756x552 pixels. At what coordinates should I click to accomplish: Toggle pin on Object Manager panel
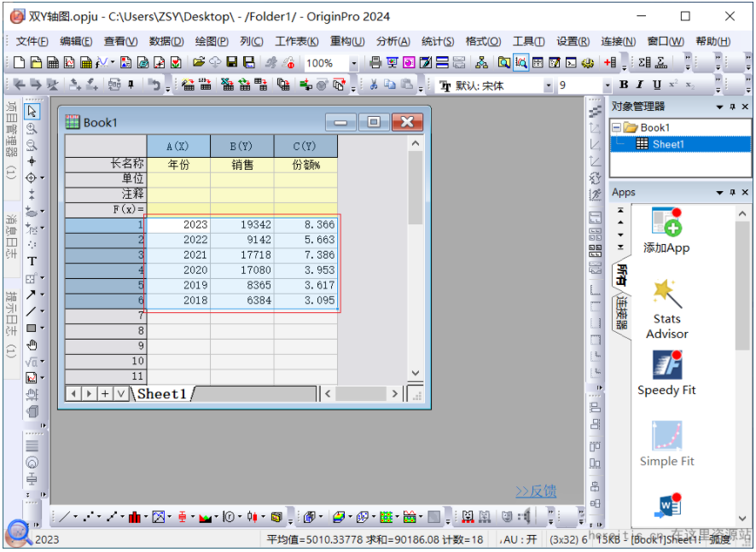[733, 107]
